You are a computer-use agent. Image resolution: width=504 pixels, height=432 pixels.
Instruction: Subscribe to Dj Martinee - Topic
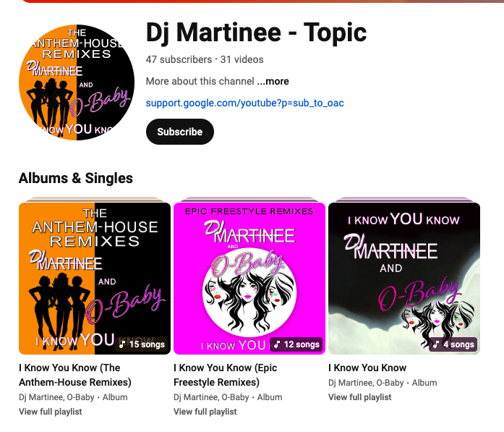[x=180, y=132]
